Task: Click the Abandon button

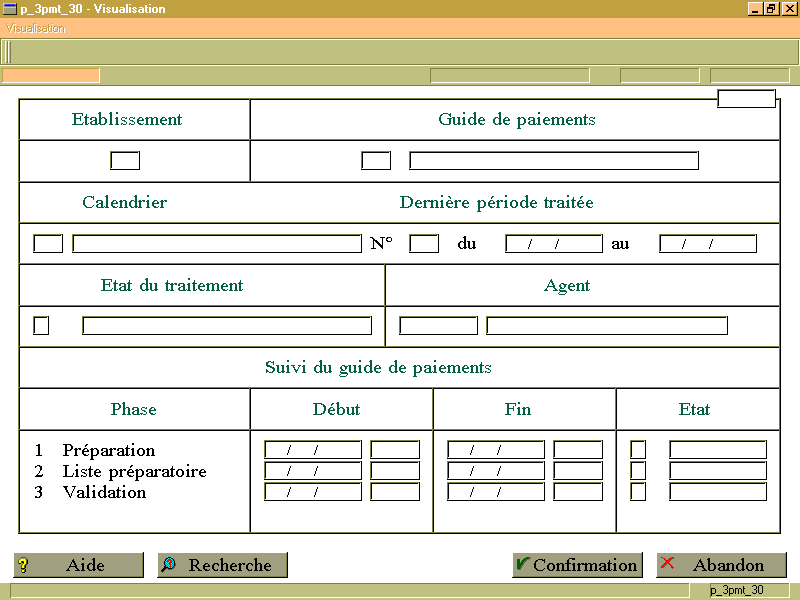Action: click(x=721, y=565)
